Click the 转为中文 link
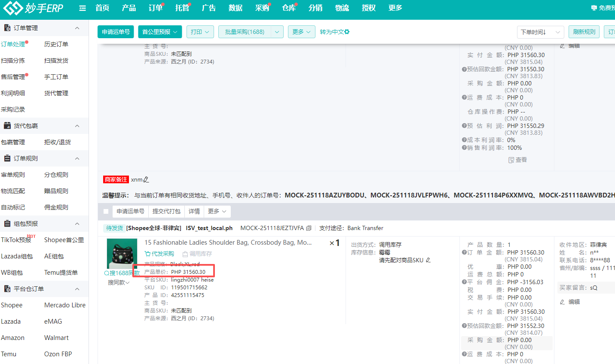This screenshot has width=615, height=364. point(332,32)
